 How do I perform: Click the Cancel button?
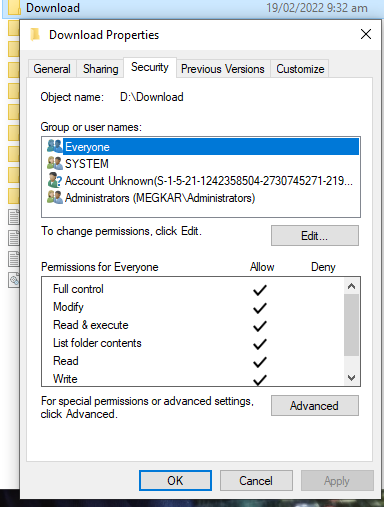tap(256, 481)
